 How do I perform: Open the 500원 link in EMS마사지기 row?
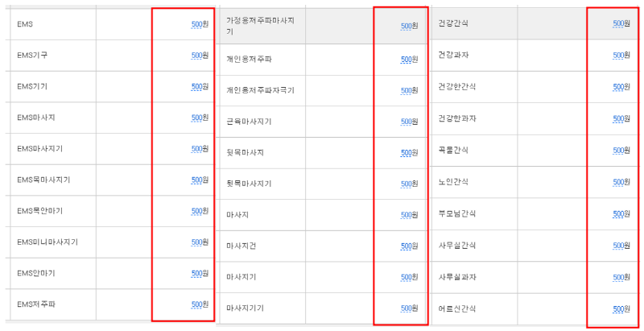200,149
